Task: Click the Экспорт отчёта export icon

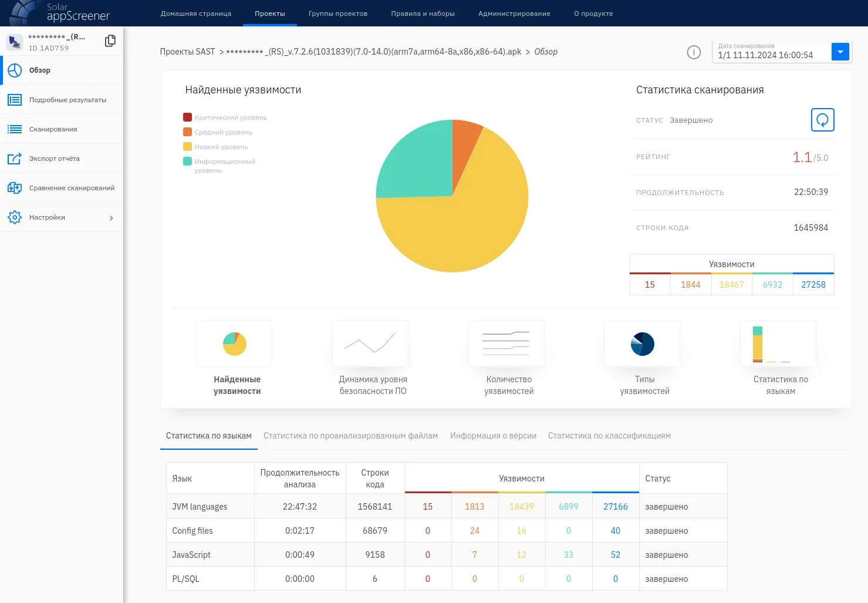Action: (15, 159)
